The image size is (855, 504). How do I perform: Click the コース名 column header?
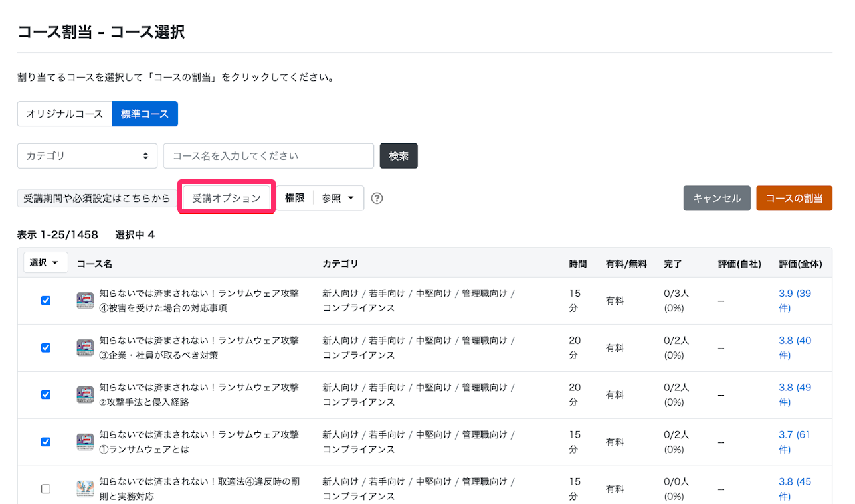pyautogui.click(x=94, y=264)
